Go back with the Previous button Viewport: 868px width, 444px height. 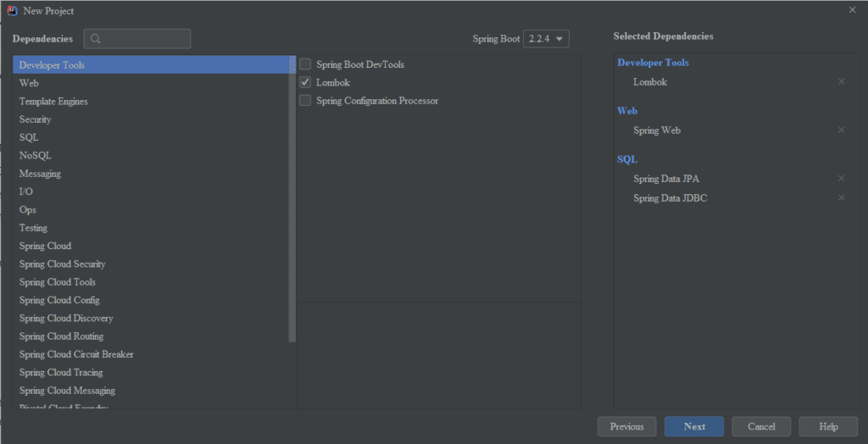coord(626,426)
